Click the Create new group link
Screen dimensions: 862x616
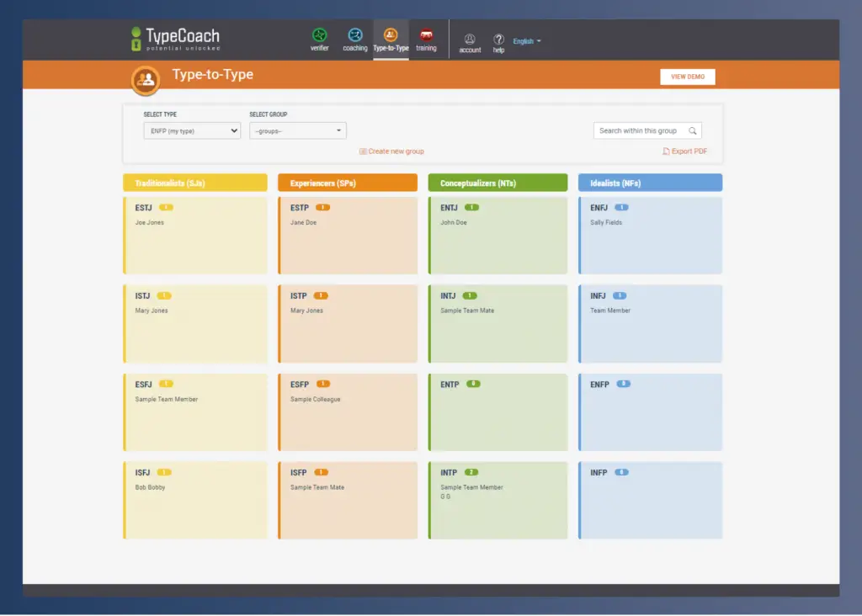pyautogui.click(x=391, y=151)
